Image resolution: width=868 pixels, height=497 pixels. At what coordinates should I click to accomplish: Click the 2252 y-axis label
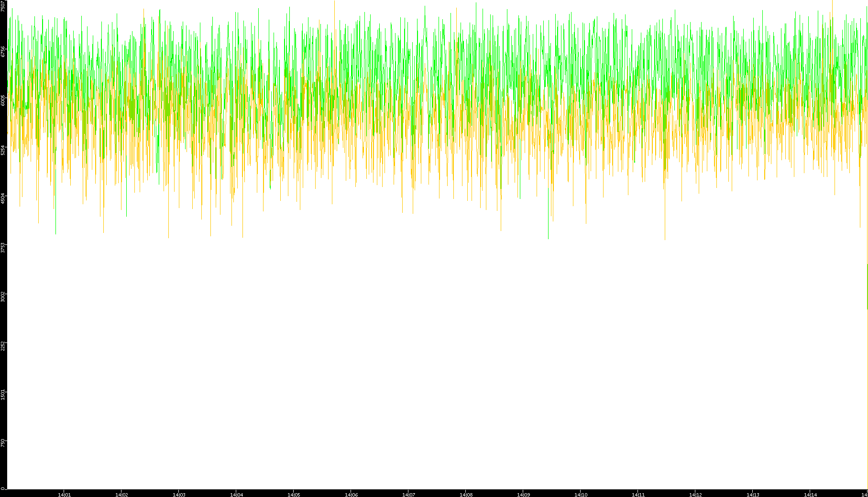(x=3, y=345)
